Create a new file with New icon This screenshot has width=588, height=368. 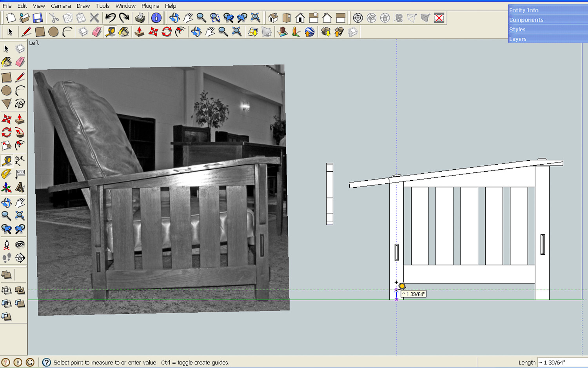pos(11,18)
